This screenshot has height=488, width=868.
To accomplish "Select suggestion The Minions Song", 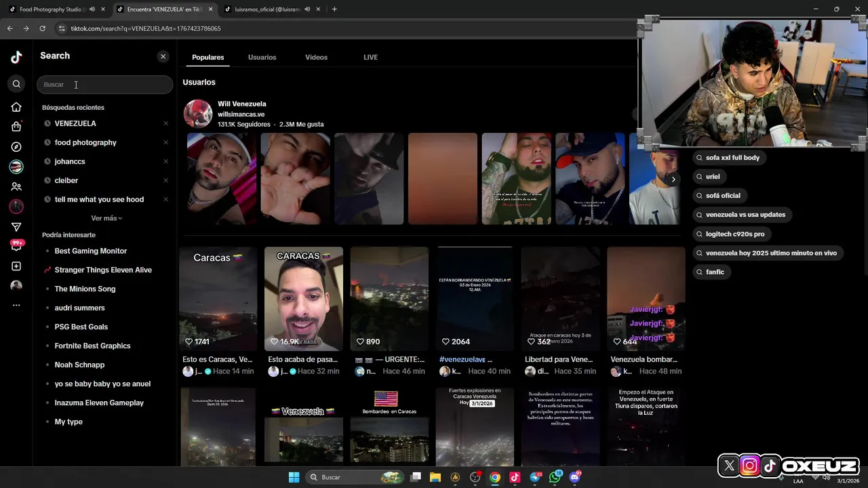I will 85,289.
